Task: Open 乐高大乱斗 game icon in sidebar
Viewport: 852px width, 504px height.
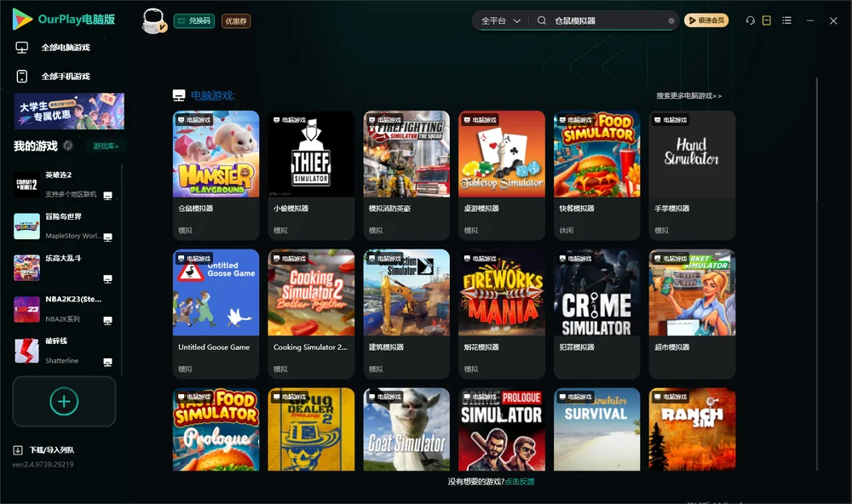Action: (26, 267)
